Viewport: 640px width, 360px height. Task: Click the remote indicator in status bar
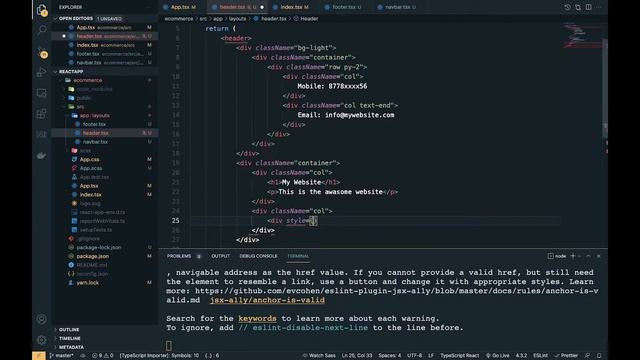tap(39, 356)
